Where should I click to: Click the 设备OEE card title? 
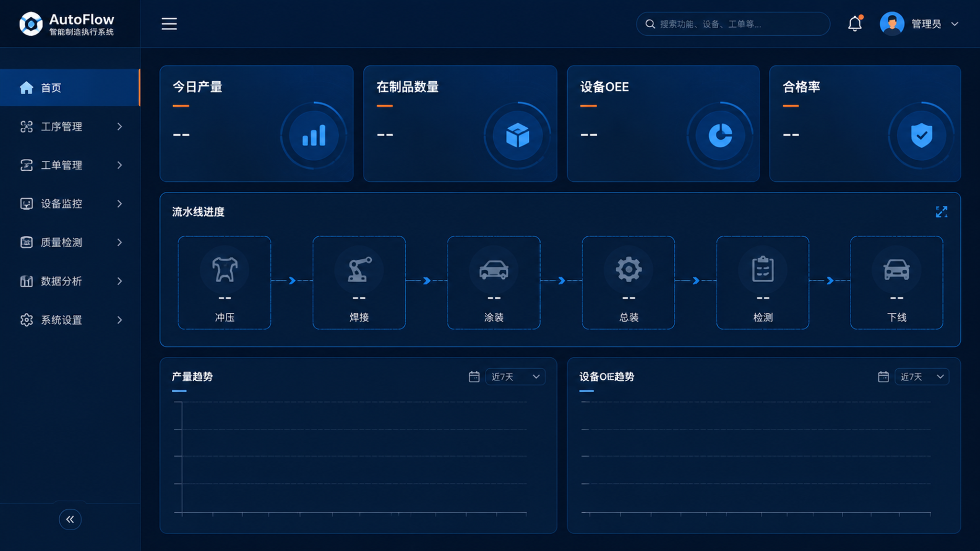[x=604, y=87]
